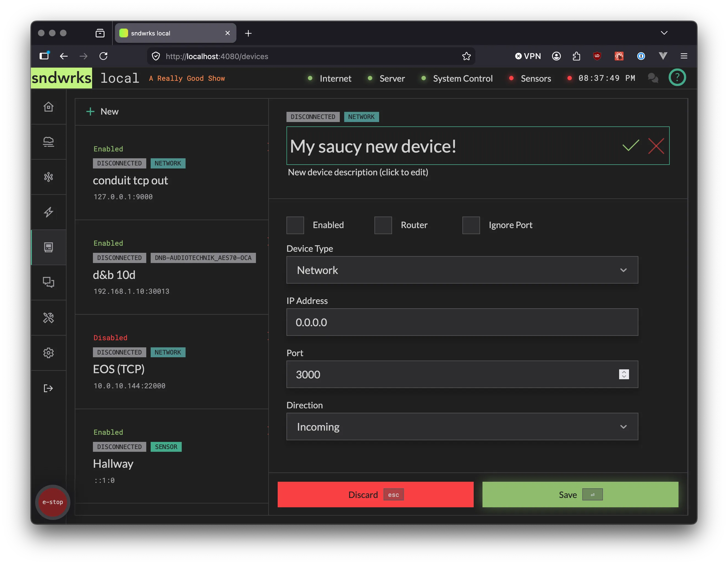Image resolution: width=728 pixels, height=565 pixels.
Task: Click the A Really Good Show title
Action: coord(187,78)
